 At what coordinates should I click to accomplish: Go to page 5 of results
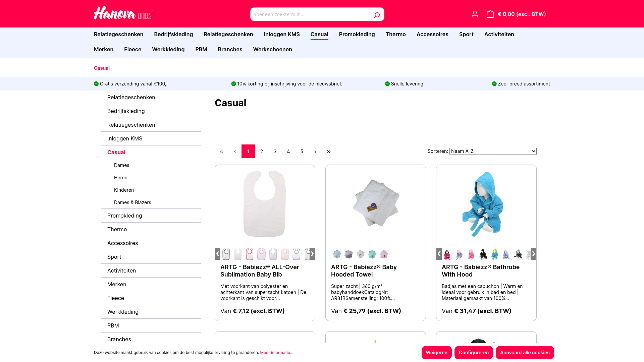302,152
